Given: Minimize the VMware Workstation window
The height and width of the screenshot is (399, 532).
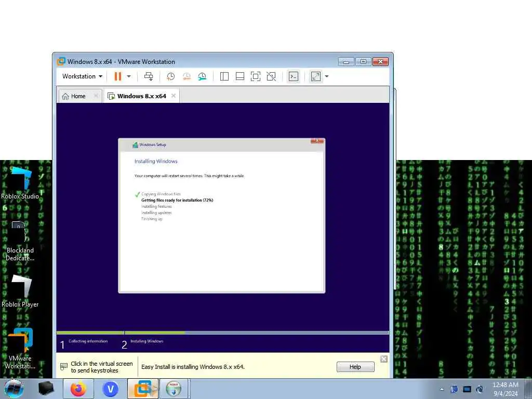Looking at the screenshot, I should pos(346,62).
